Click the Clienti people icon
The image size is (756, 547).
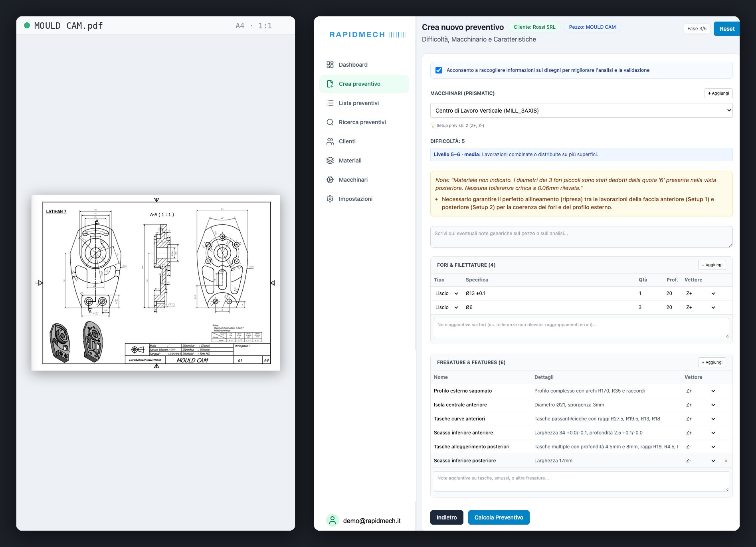pyautogui.click(x=330, y=141)
